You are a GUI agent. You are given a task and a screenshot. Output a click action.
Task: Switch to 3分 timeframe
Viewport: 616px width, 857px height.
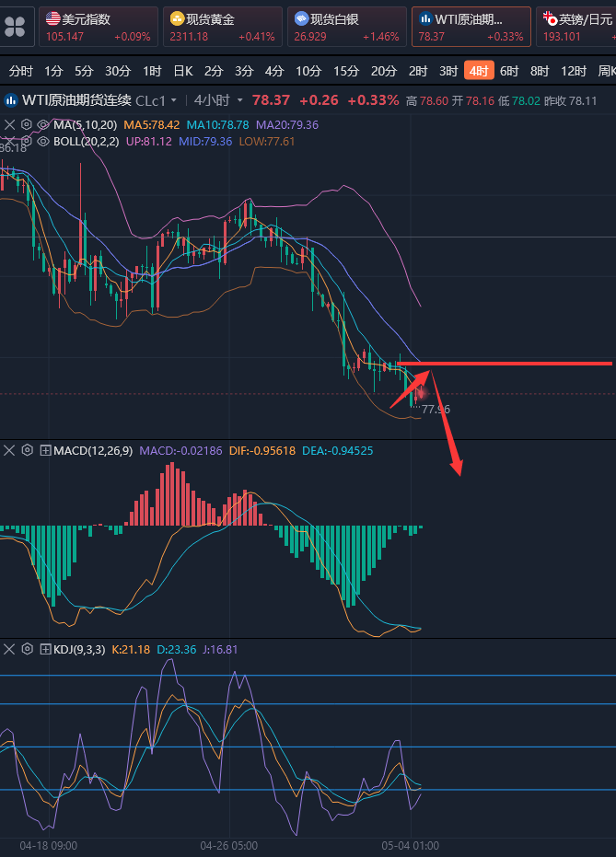244,71
